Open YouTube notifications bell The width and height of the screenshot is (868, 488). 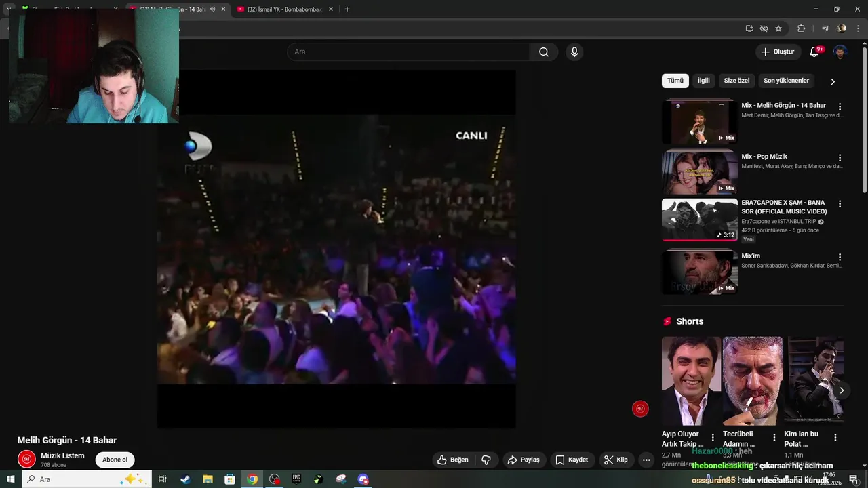click(814, 52)
